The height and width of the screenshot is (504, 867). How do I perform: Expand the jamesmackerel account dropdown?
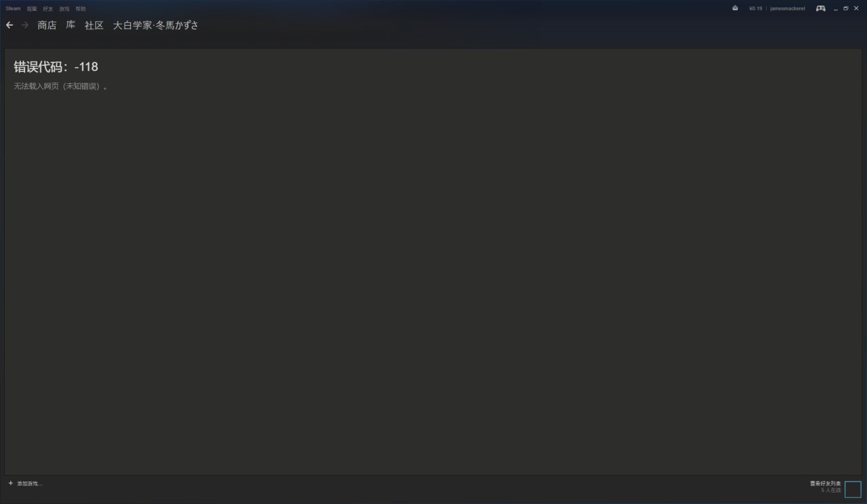coord(787,8)
